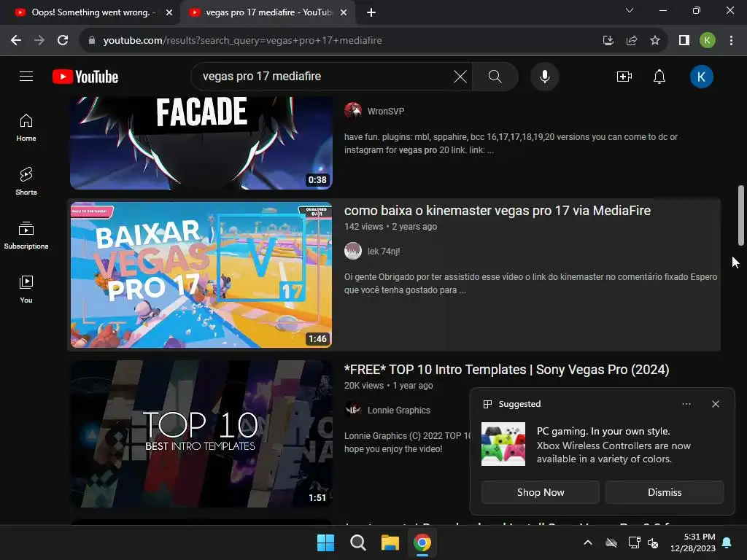This screenshot has width=747, height=560.
Task: Open Suggested notification options menu
Action: point(686,404)
